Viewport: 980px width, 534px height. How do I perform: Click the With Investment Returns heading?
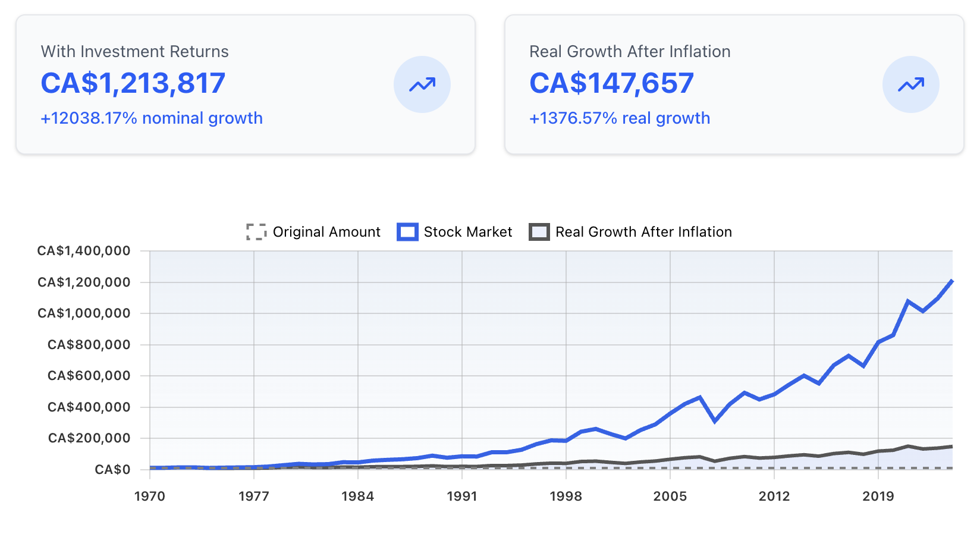(134, 52)
